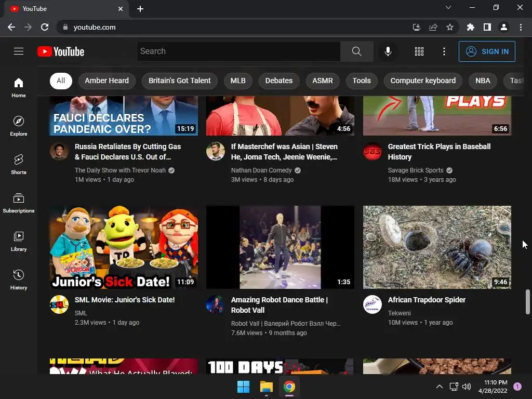532x399 pixels.
Task: Click the Robot Vall channel avatar
Action: point(216,304)
